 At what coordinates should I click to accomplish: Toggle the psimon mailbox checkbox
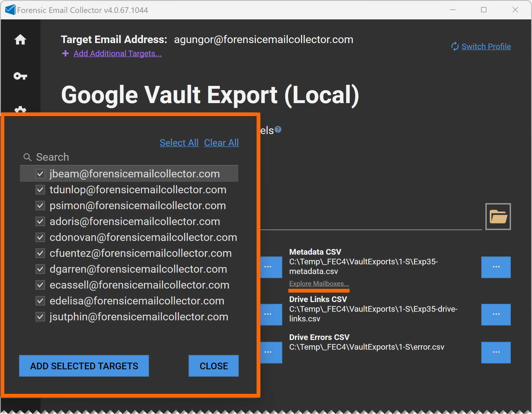(40, 206)
